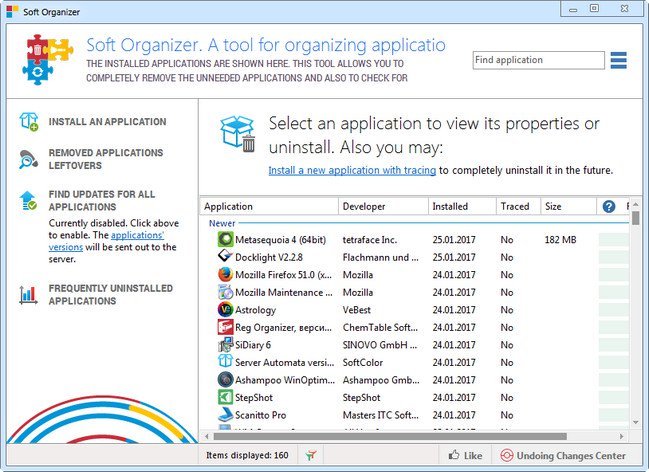Click the Removed Applications Leftovers magnifier icon
Viewport: 649px width, 472px height.
pos(29,159)
